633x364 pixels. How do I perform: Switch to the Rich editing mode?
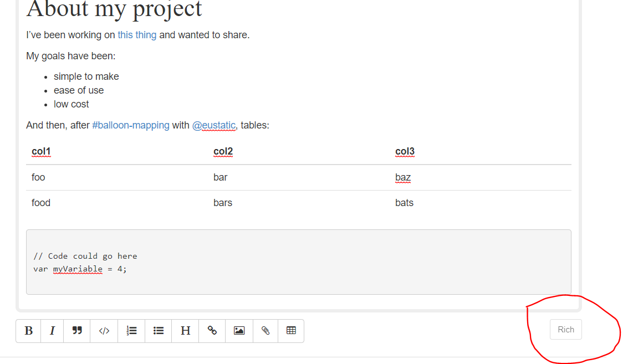point(565,329)
